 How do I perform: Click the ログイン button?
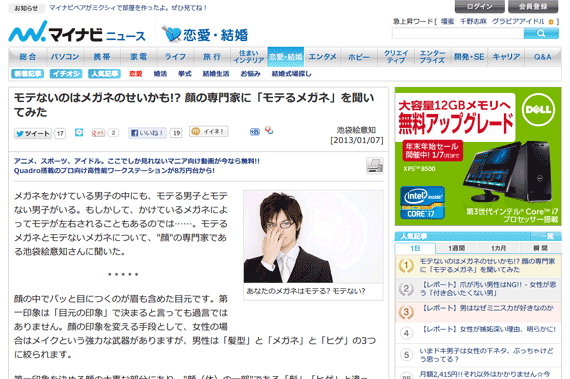[x=479, y=7]
